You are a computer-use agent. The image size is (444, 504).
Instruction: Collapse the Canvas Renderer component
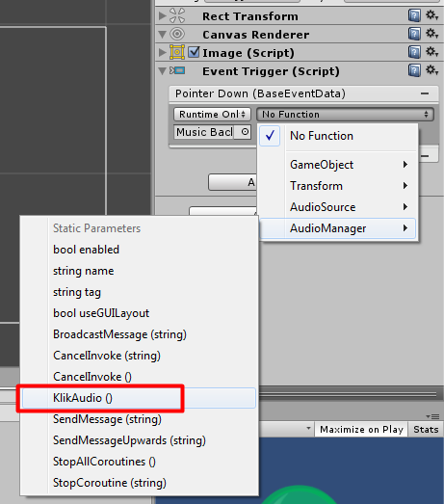click(x=163, y=34)
